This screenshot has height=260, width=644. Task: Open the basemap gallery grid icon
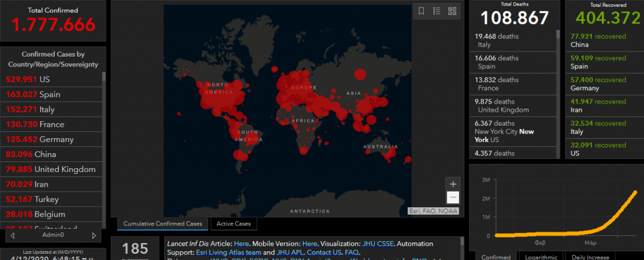click(x=452, y=11)
